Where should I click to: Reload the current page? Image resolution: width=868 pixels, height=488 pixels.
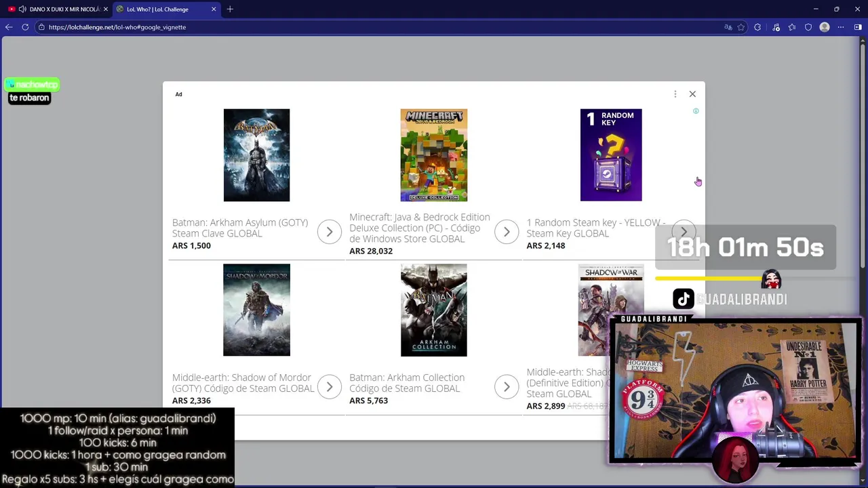(x=25, y=27)
